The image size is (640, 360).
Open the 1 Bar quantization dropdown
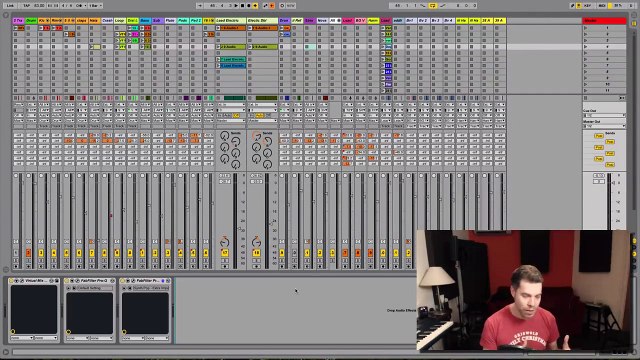[95, 6]
